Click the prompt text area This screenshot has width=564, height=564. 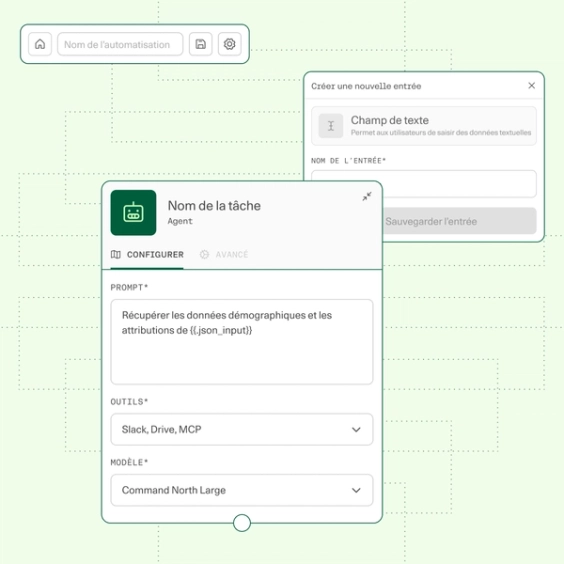(242, 342)
